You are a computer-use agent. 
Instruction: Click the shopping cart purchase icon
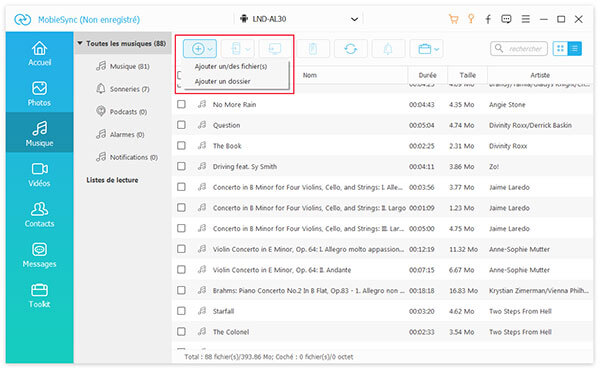[453, 19]
